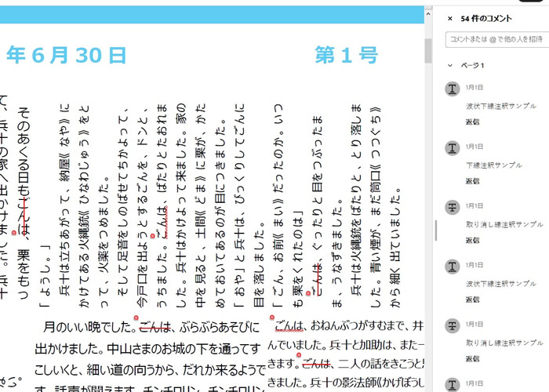The width and height of the screenshot is (549, 392).
Task: Close the comments panel with the X
Action: 450,19
